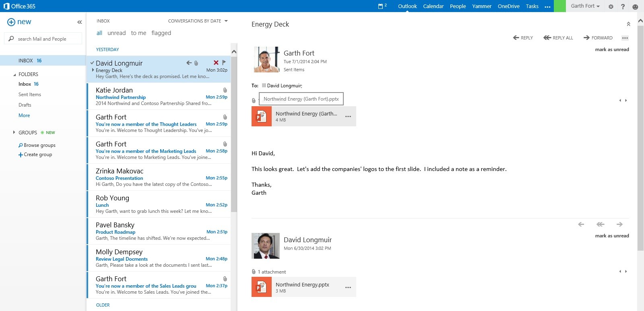
Task: Click the Reply arrow in reading pane
Action: 523,38
